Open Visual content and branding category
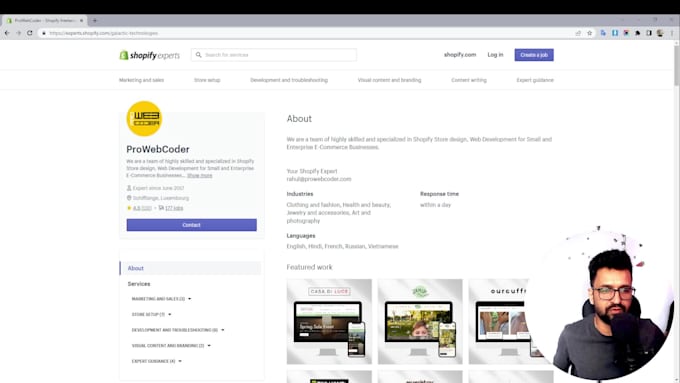 click(389, 80)
